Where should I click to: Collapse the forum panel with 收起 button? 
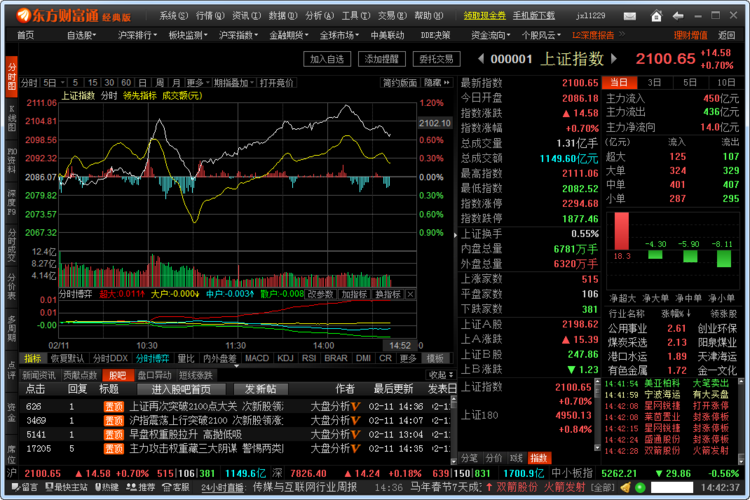pyautogui.click(x=441, y=375)
